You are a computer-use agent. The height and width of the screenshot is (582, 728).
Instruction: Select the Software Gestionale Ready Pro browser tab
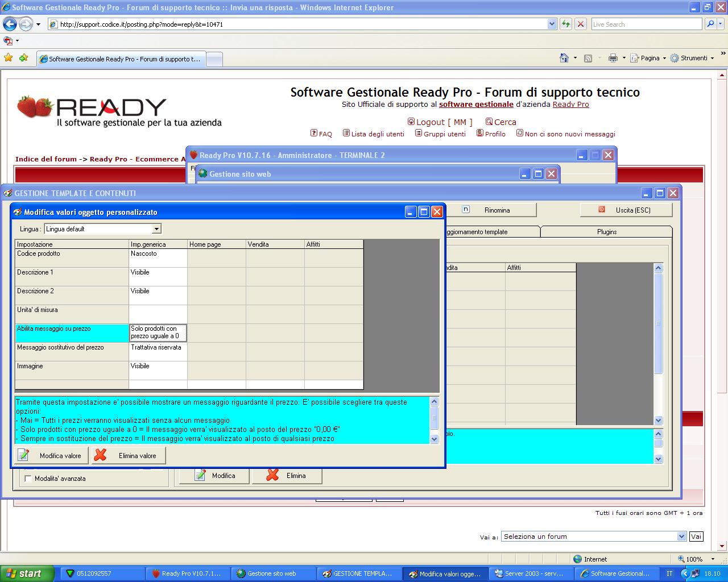121,59
